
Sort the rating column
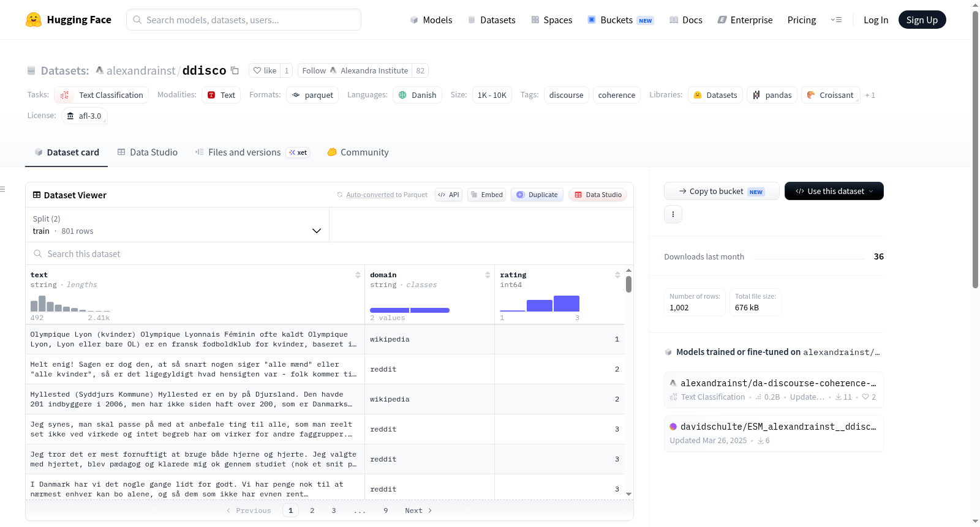617,275
